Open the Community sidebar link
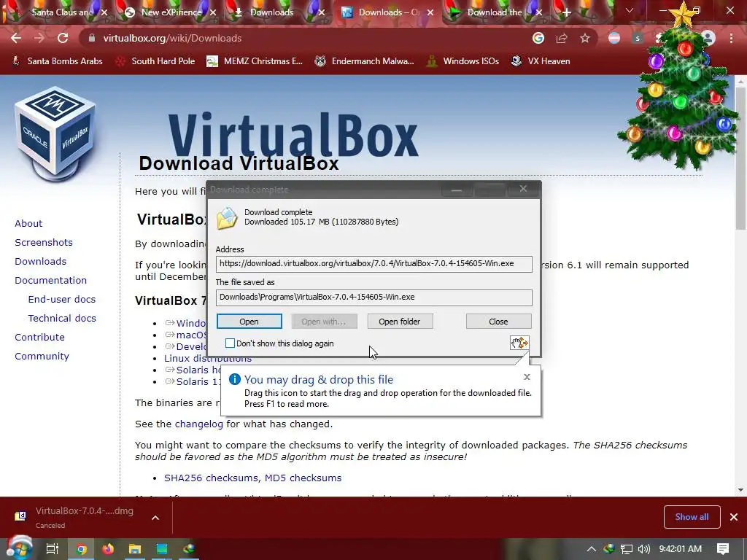This screenshot has height=560, width=747. click(x=42, y=356)
